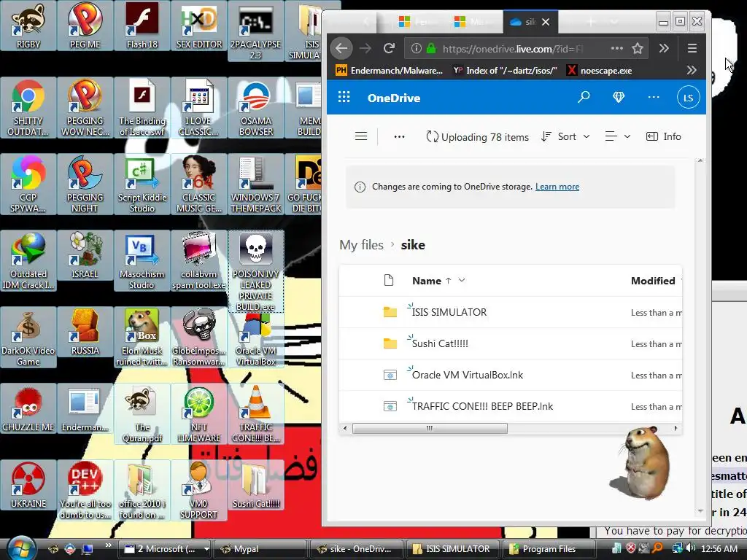Open the Oracle VM VirtualBox.lnk file row

(510, 375)
